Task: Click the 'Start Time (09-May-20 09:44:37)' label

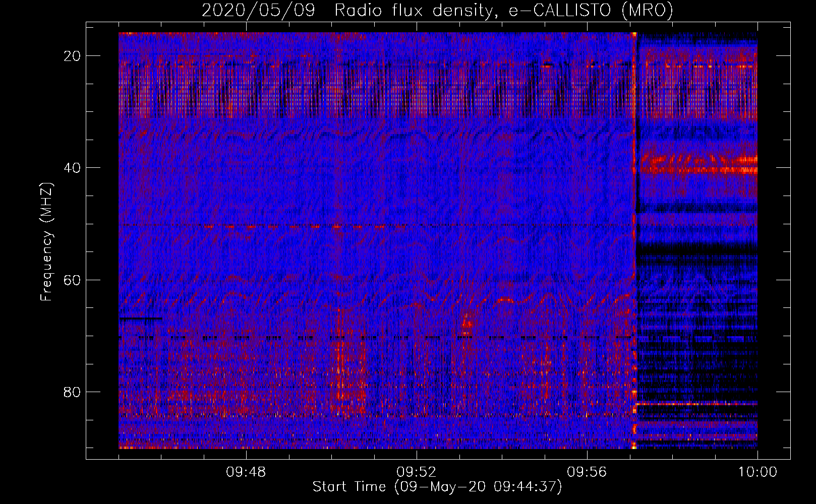Action: click(x=437, y=487)
